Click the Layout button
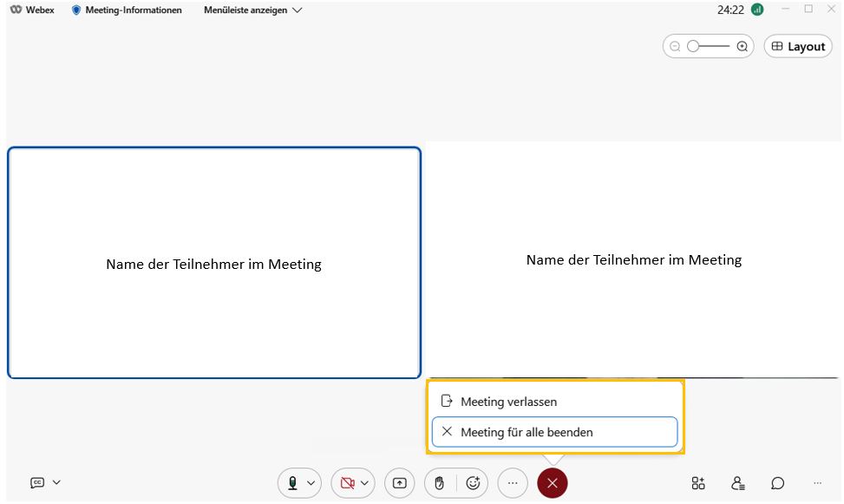The height and width of the screenshot is (504, 844). tap(798, 47)
